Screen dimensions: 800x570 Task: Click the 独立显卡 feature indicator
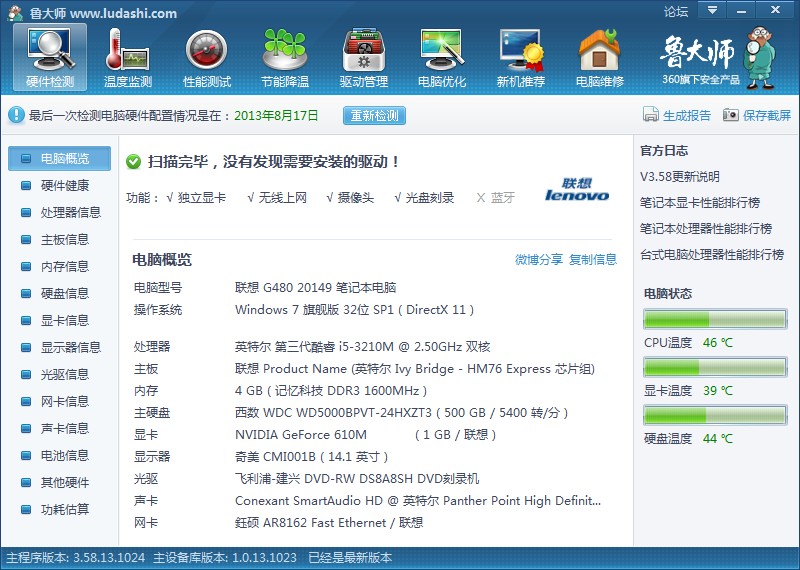tap(196, 197)
